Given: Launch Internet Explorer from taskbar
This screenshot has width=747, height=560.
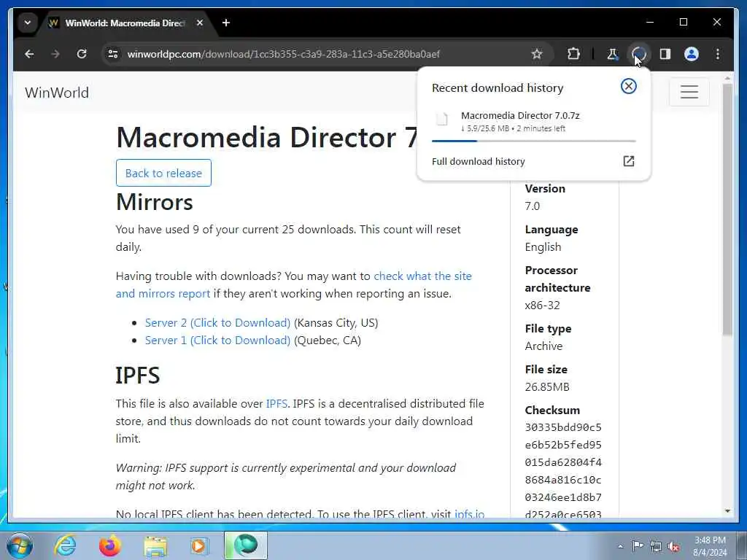Looking at the screenshot, I should coord(64,545).
